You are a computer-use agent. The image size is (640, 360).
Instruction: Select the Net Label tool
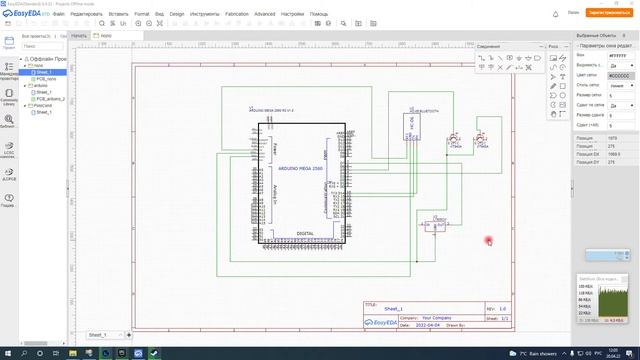click(510, 58)
